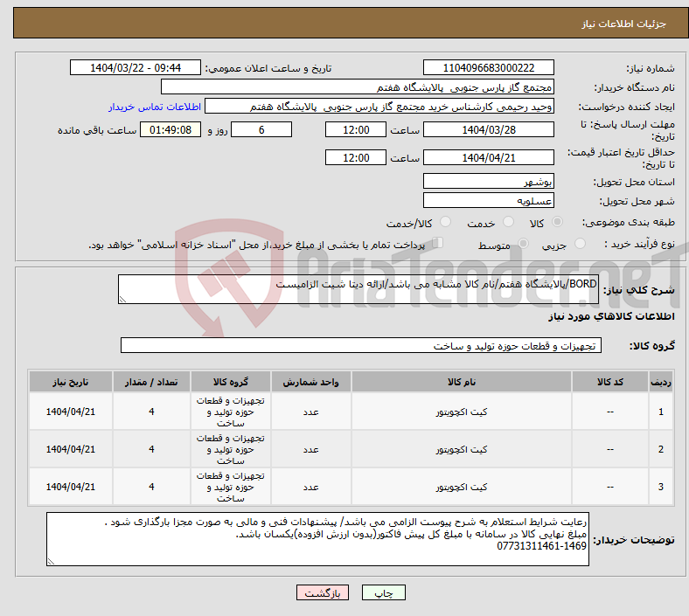Screen dimensions: 689x616
Task: Open the اطلاعات تماس خریدار link
Action: [155, 107]
